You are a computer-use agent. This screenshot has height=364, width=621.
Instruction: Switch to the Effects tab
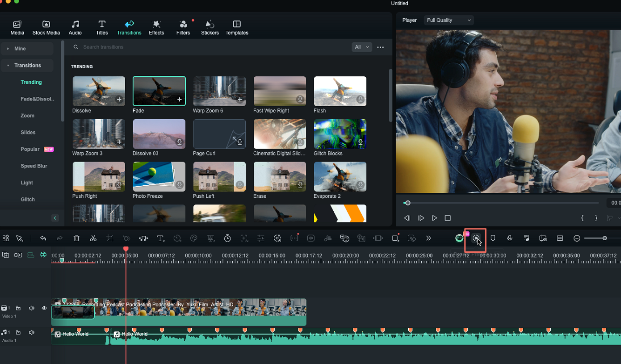(x=156, y=27)
